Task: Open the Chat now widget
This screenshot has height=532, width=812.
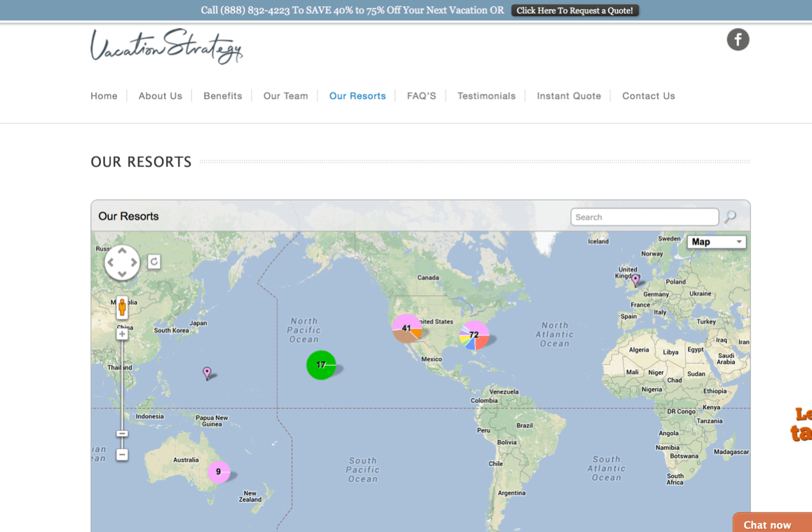Action: pos(772,523)
